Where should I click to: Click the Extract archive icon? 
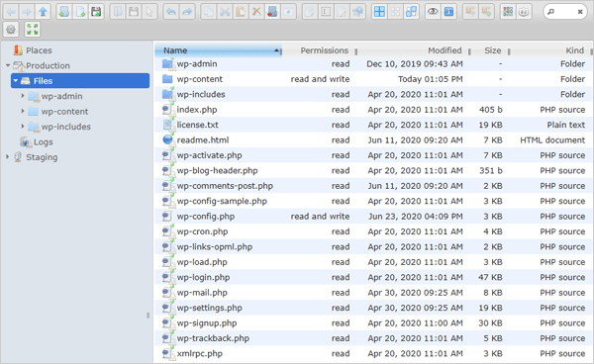pyautogui.click(x=470, y=12)
